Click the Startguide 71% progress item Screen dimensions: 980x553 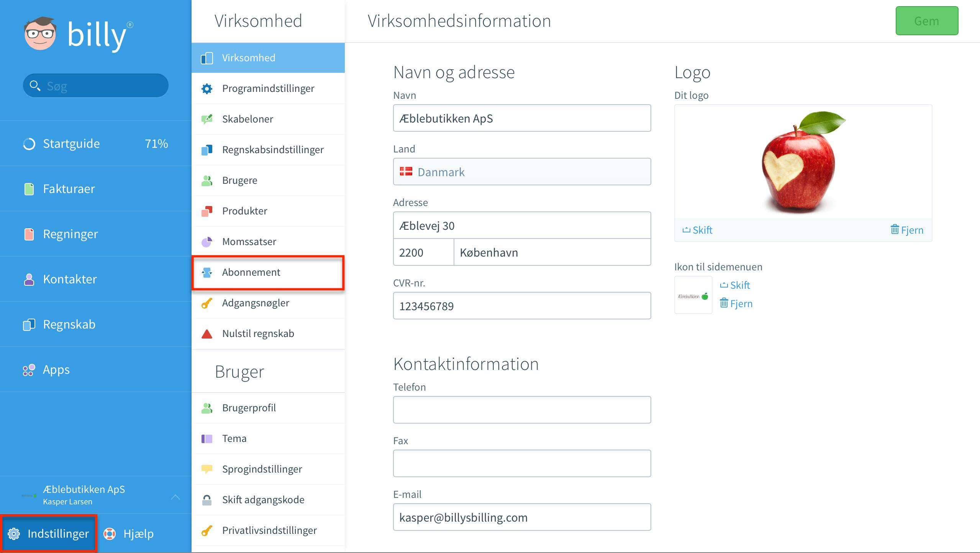pyautogui.click(x=96, y=144)
